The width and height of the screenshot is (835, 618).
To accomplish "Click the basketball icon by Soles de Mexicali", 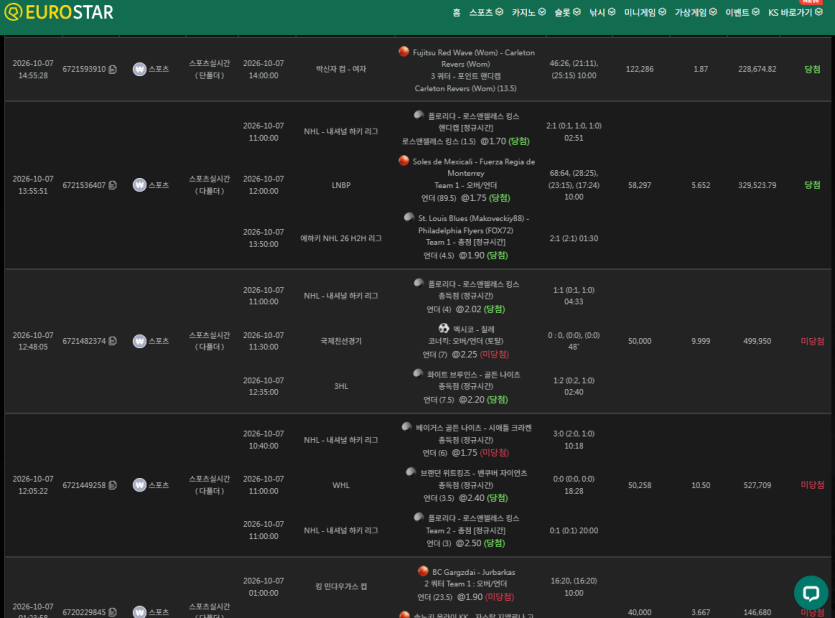I will (x=404, y=161).
